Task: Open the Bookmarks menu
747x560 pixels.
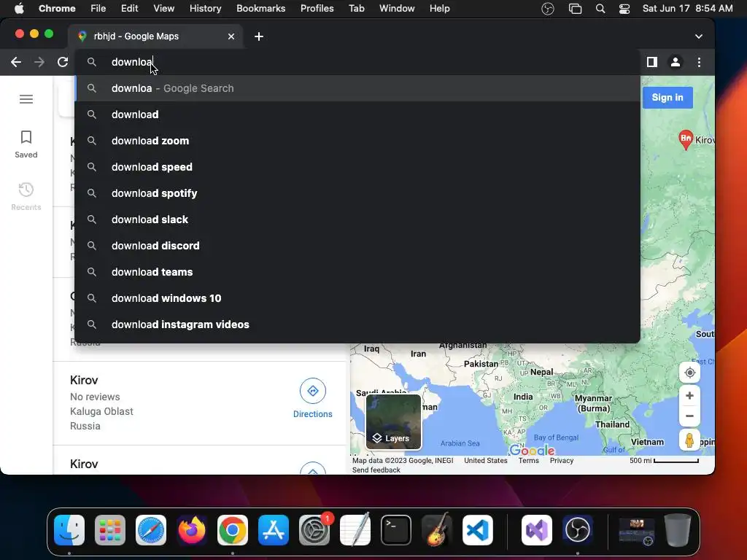Action: (260, 8)
